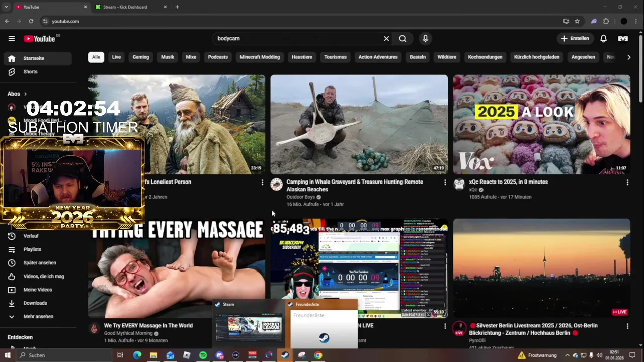The width and height of the screenshot is (644, 362).
Task: Open Playlists in the sidebar
Action: [x=38, y=249]
